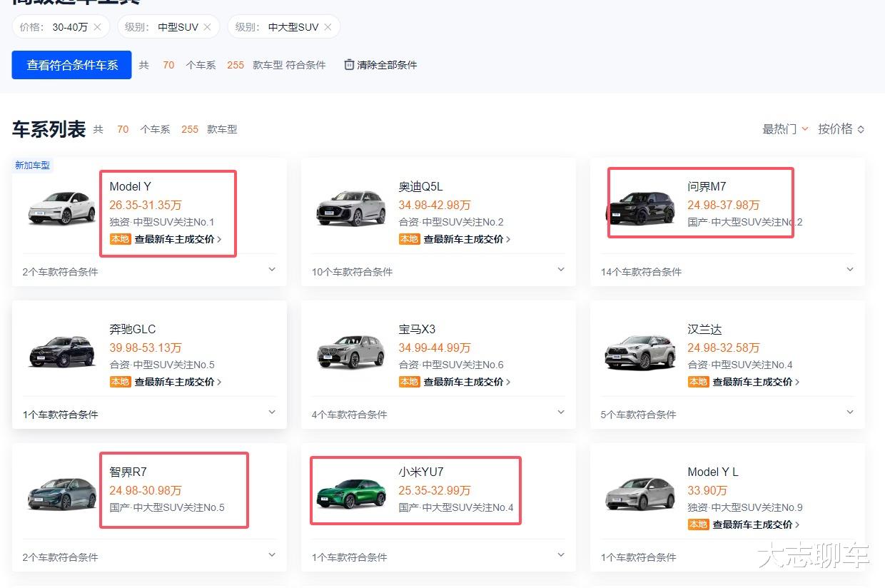This screenshot has width=885, height=588.
Task: Expand 宝马X3 matching models chevron
Action: (561, 412)
